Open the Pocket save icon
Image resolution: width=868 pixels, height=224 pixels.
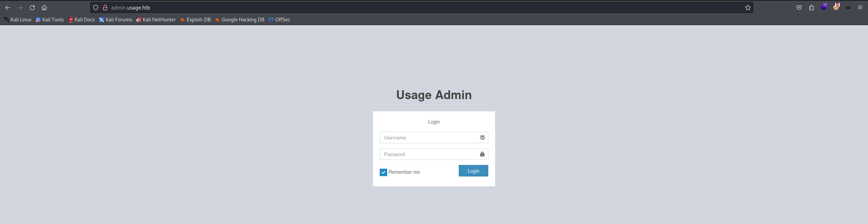click(x=799, y=7)
